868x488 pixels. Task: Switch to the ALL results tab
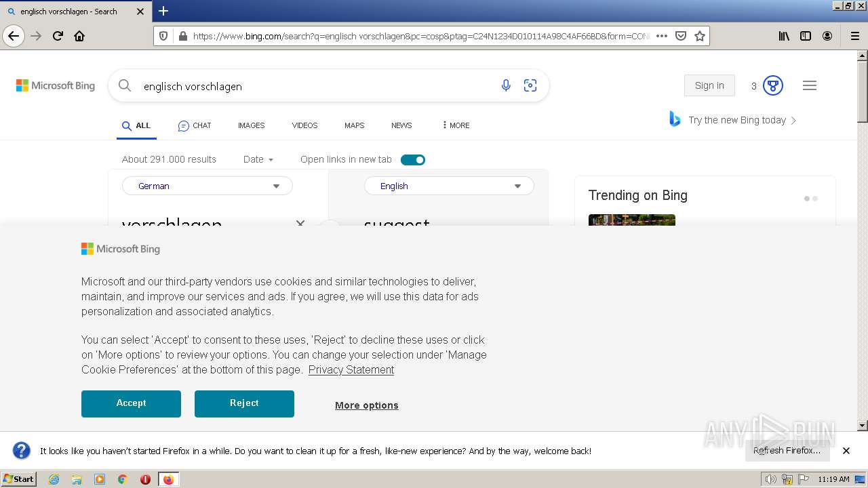[136, 125]
